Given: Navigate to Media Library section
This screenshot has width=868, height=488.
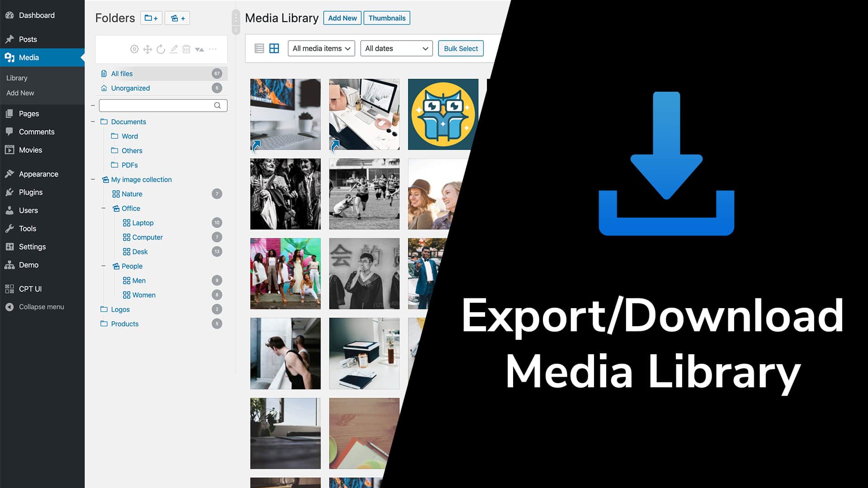Looking at the screenshot, I should click(17, 77).
